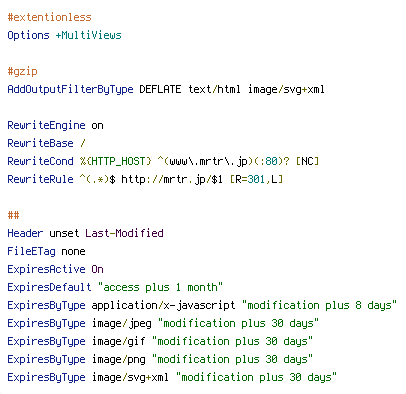Click the Last-Modified header name
The height and width of the screenshot is (394, 406).
click(124, 233)
